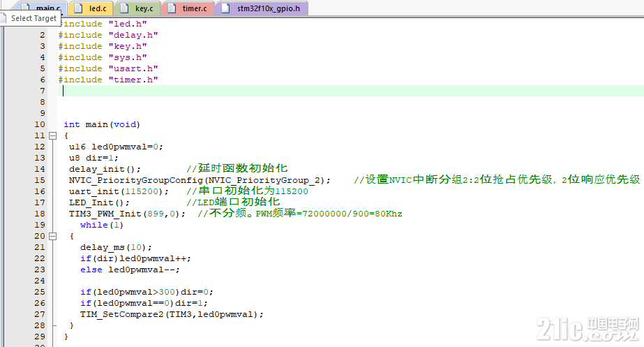The width and height of the screenshot is (644, 347).
Task: Click the comment after delay_init()
Action: click(237, 168)
